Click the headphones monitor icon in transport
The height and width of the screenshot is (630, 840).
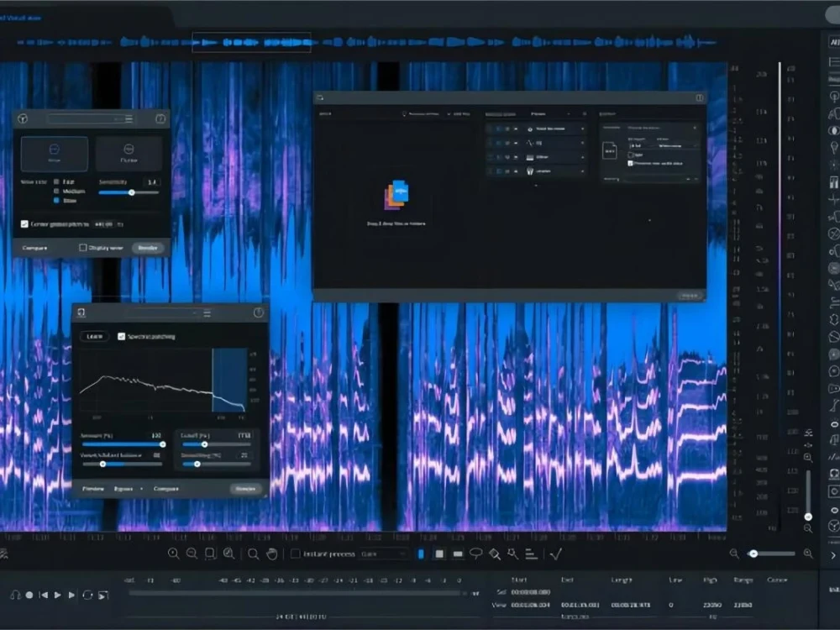[15, 596]
